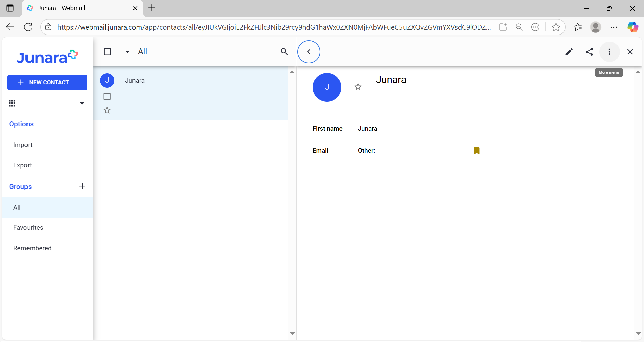Add page to favorites star icon
Screen dimensions: 644x342
pos(556,27)
